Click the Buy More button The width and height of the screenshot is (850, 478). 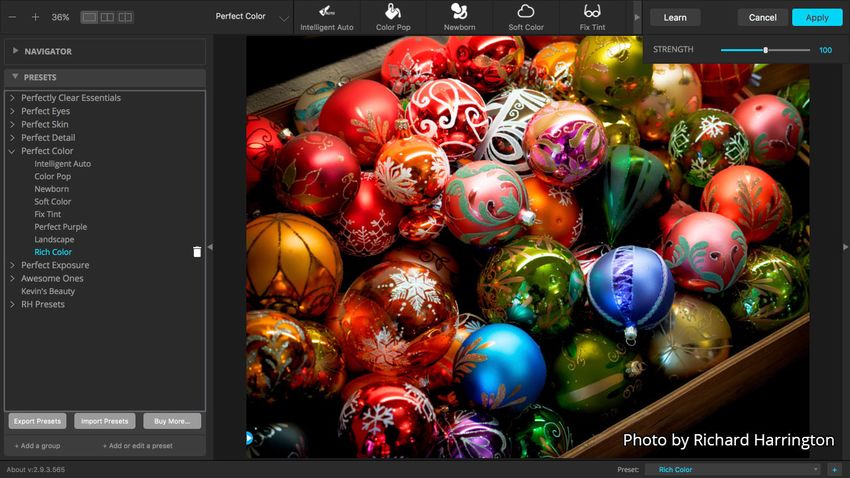[172, 421]
